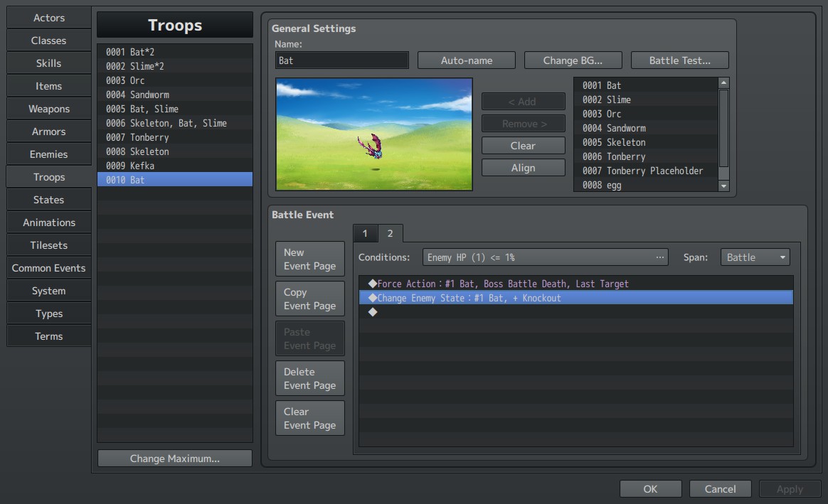This screenshot has height=504, width=828.
Task: Click the enemy list scroll-down arrow
Action: click(x=724, y=186)
